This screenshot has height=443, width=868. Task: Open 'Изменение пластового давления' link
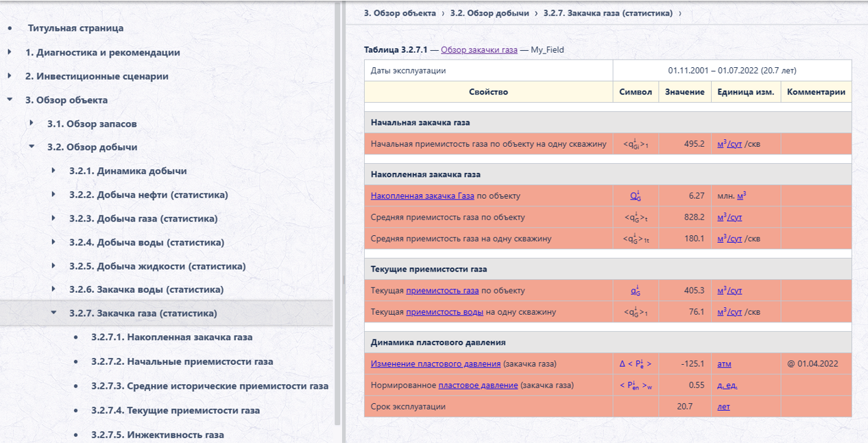(x=435, y=364)
